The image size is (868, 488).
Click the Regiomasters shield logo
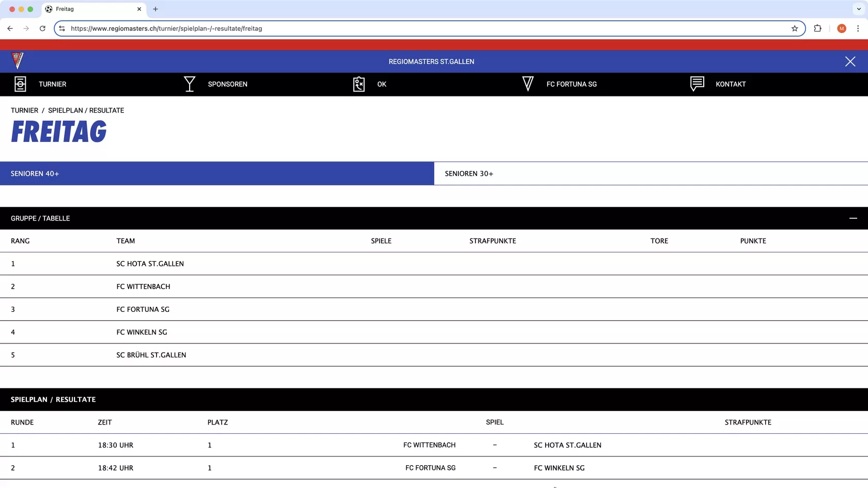tap(18, 61)
